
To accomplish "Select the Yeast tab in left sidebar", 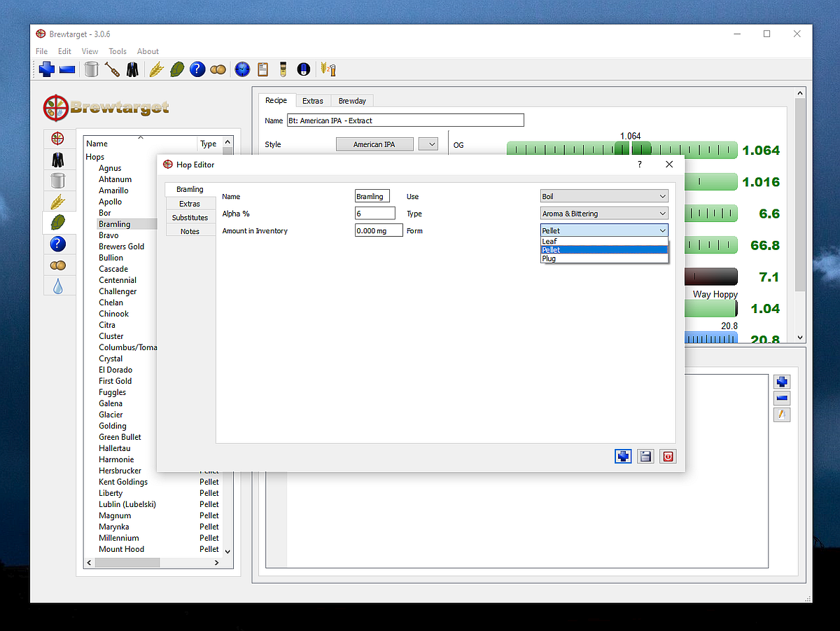I will (57, 265).
